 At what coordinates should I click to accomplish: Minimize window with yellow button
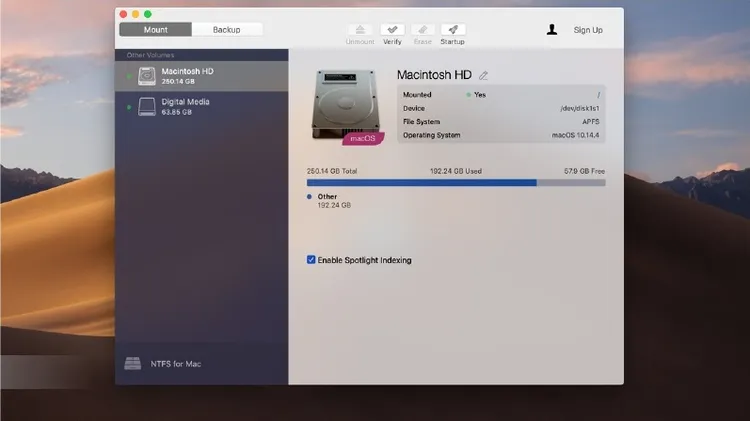coord(135,14)
